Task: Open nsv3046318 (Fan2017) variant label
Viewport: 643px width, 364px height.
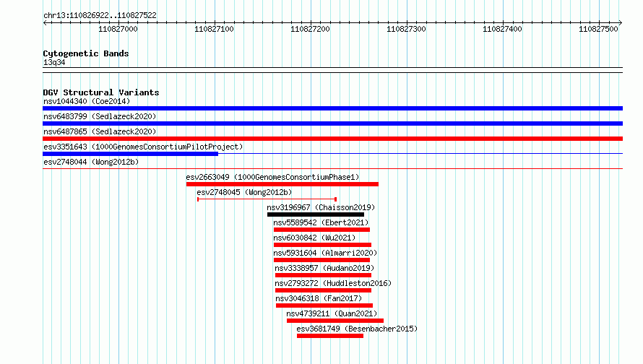Action: coord(319,298)
